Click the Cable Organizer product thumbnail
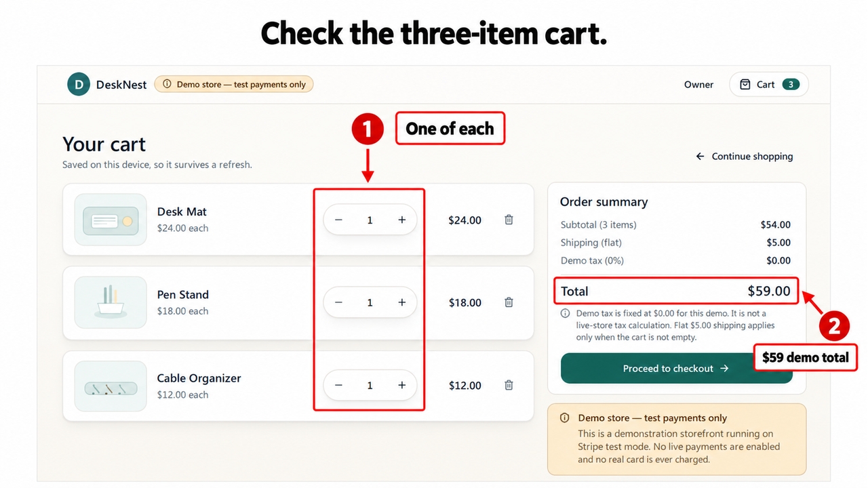Viewport: 868px width, 488px height. pos(111,386)
